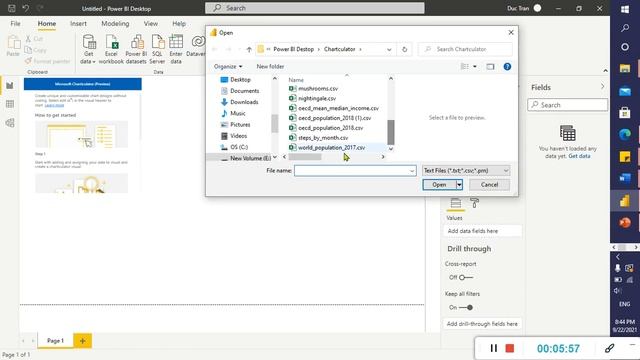This screenshot has width=640, height=360.
Task: Collapse the Fields pane chevron
Action: coord(602,87)
